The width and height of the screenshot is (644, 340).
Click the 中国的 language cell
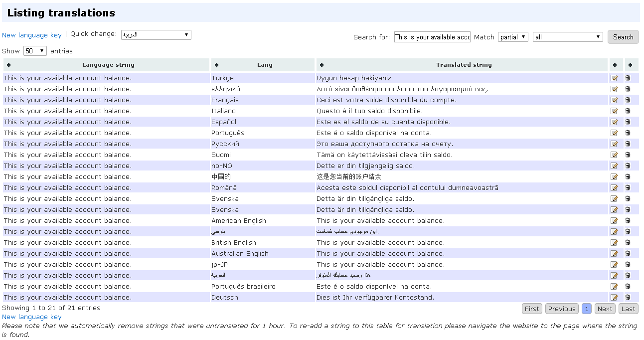[x=221, y=177]
